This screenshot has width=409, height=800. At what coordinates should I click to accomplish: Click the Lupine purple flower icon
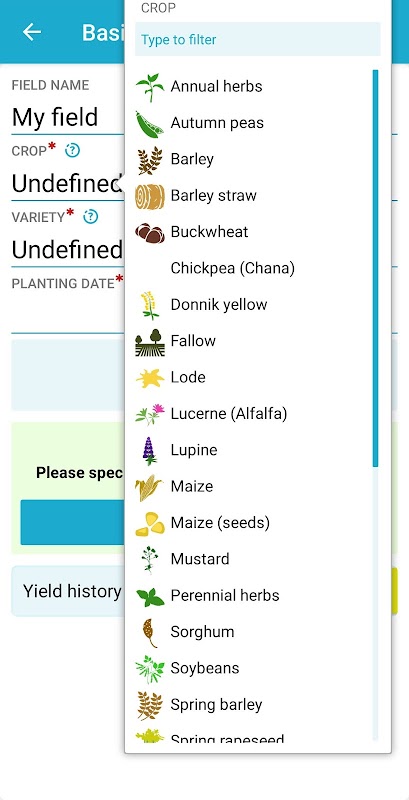[x=149, y=451]
